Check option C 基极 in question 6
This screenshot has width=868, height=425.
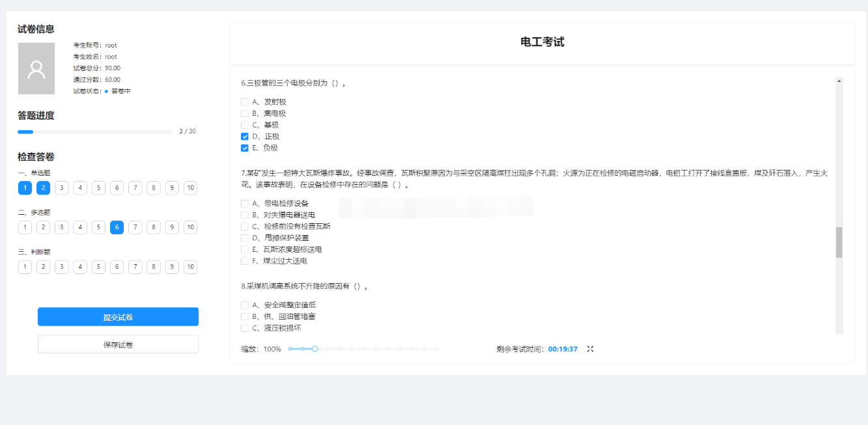point(245,125)
